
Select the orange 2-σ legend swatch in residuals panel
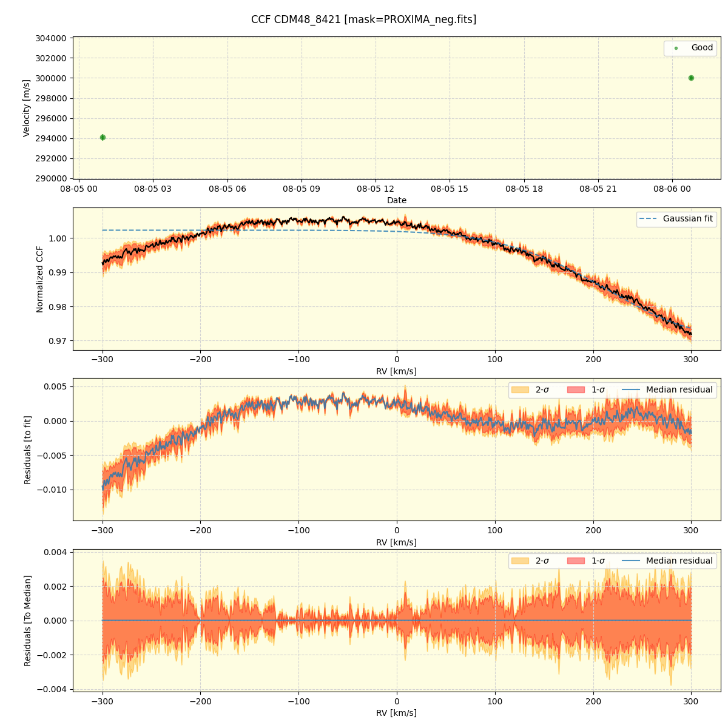tap(521, 391)
